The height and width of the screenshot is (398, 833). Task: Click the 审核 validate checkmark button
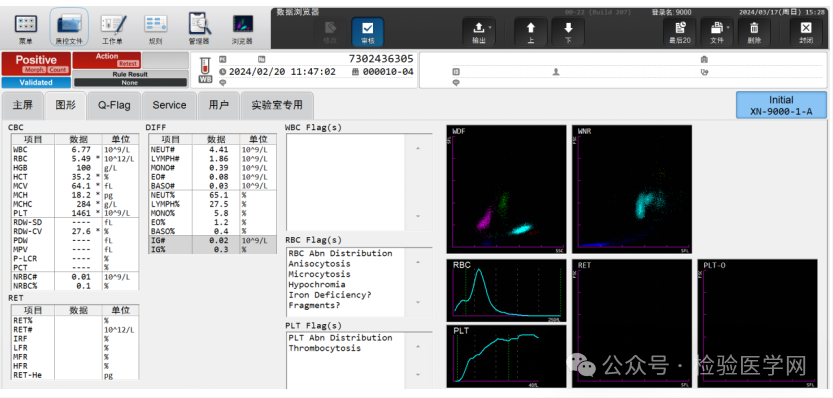367,32
